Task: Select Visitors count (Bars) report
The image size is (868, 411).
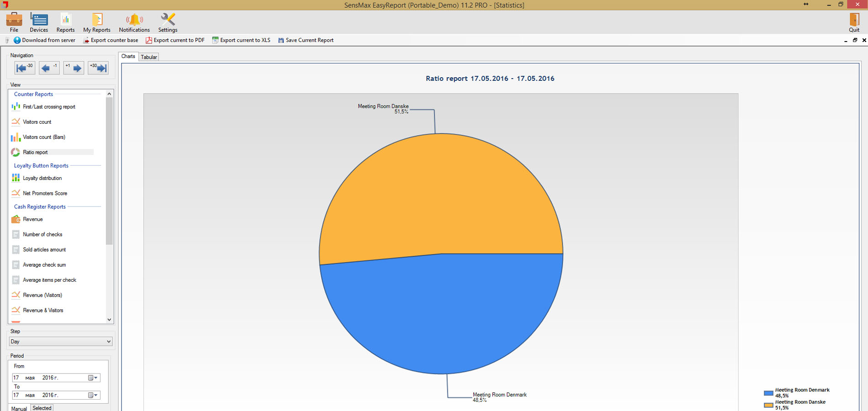Action: pyautogui.click(x=44, y=137)
